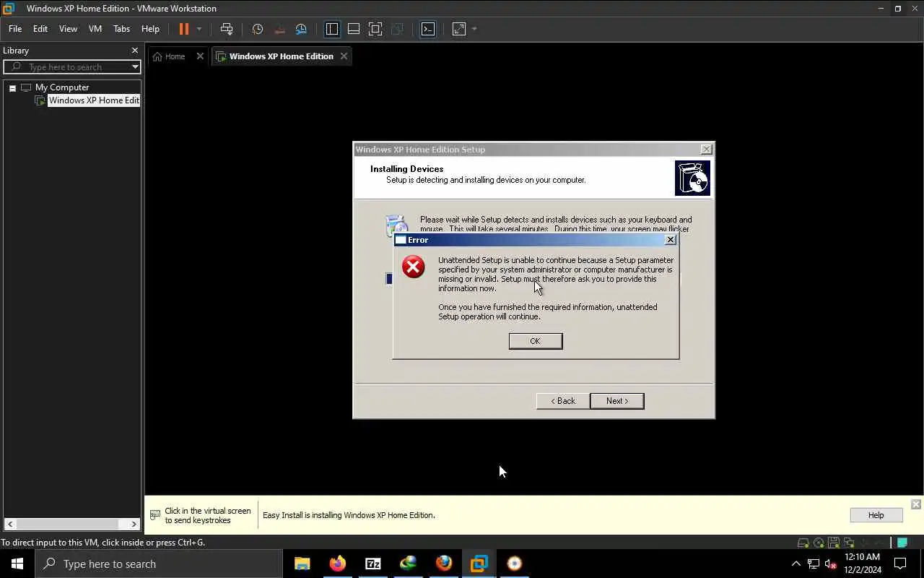Image resolution: width=924 pixels, height=578 pixels.
Task: Click the Library scrollbar right arrow
Action: (x=134, y=524)
